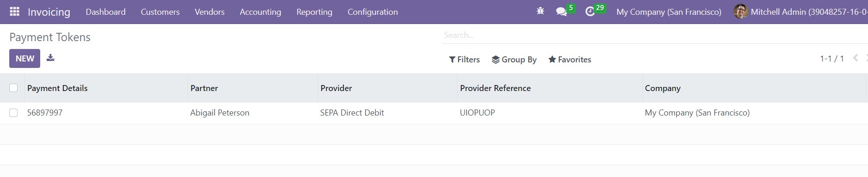Open the Abigail Peterson token record

point(220,113)
